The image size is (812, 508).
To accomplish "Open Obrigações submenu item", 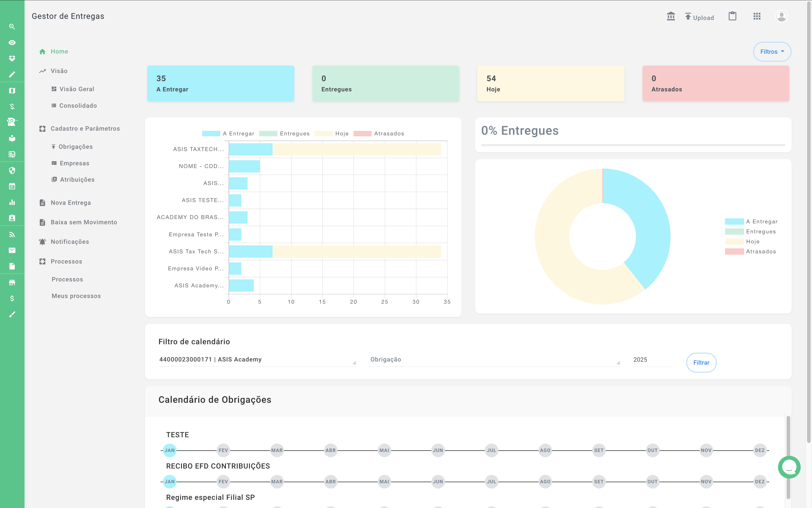I will click(72, 147).
